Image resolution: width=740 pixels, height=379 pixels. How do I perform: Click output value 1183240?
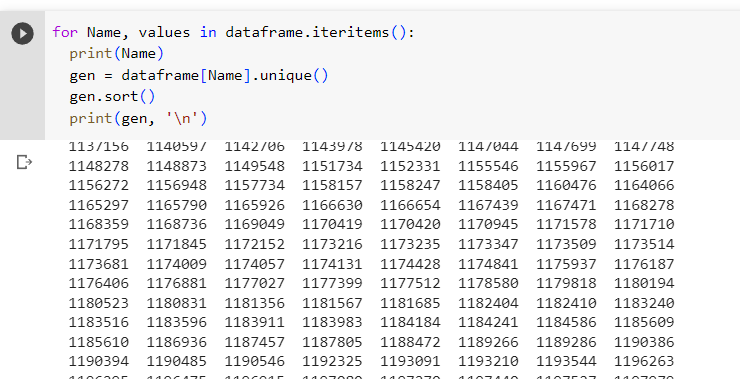pos(644,303)
